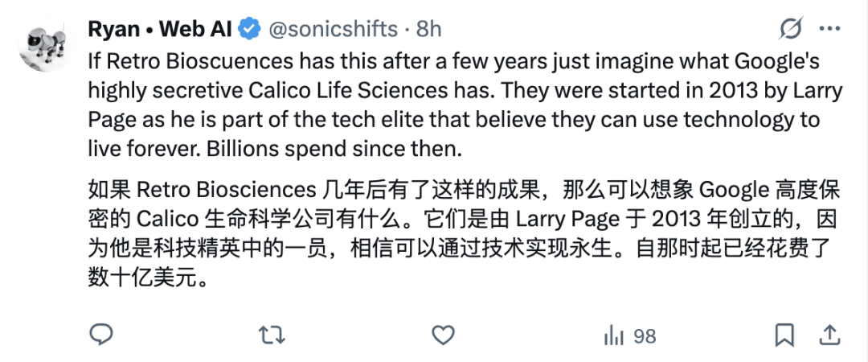The image size is (868, 362).
Task: Open the three-dot more options menu
Action: click(x=829, y=30)
